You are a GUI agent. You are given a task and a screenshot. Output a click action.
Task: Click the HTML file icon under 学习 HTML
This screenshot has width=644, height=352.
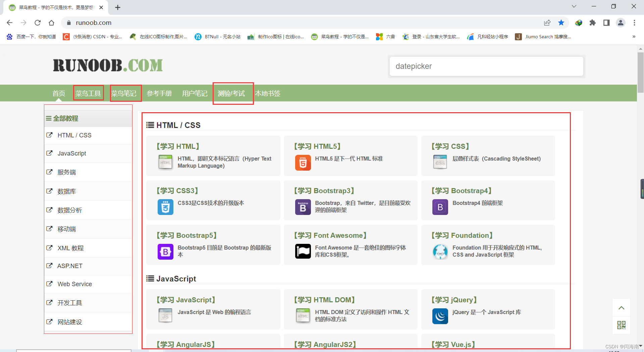pos(165,163)
